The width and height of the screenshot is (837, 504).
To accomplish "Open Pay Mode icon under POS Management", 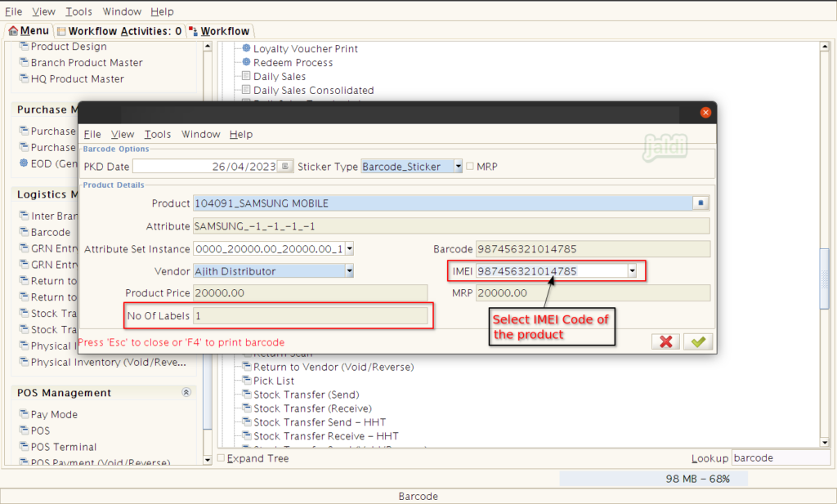I will click(x=24, y=414).
